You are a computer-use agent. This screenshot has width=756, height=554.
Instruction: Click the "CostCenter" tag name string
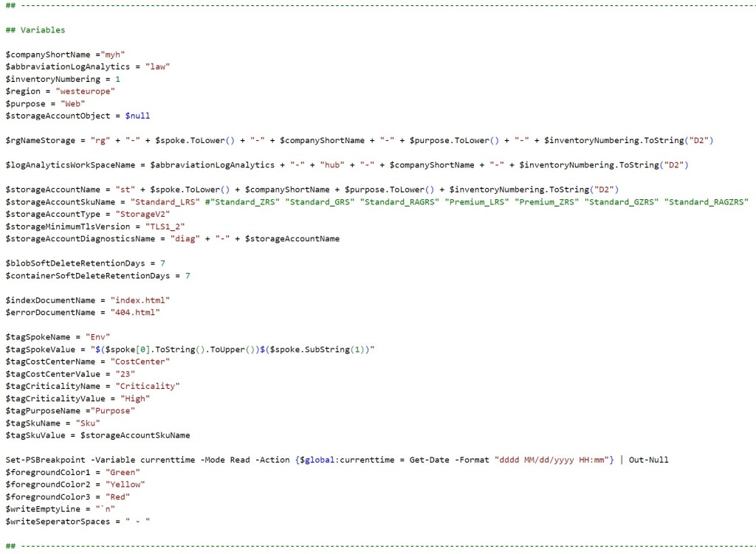click(x=140, y=361)
